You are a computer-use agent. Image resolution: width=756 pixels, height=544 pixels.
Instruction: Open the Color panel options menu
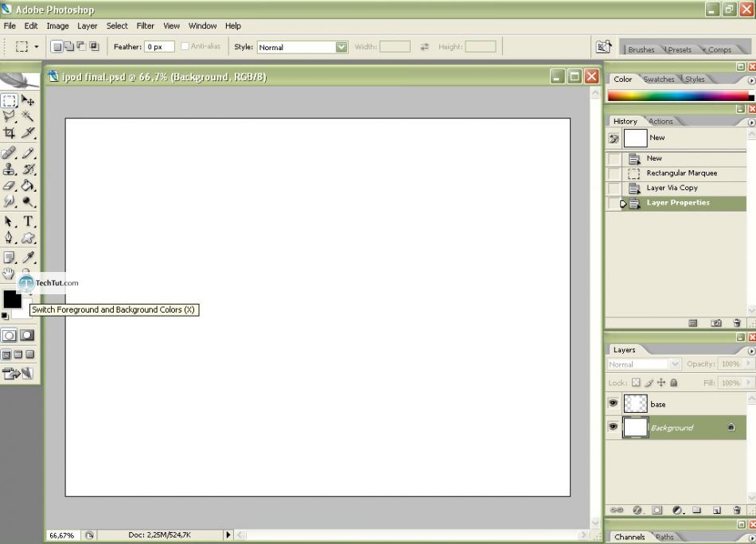(751, 80)
